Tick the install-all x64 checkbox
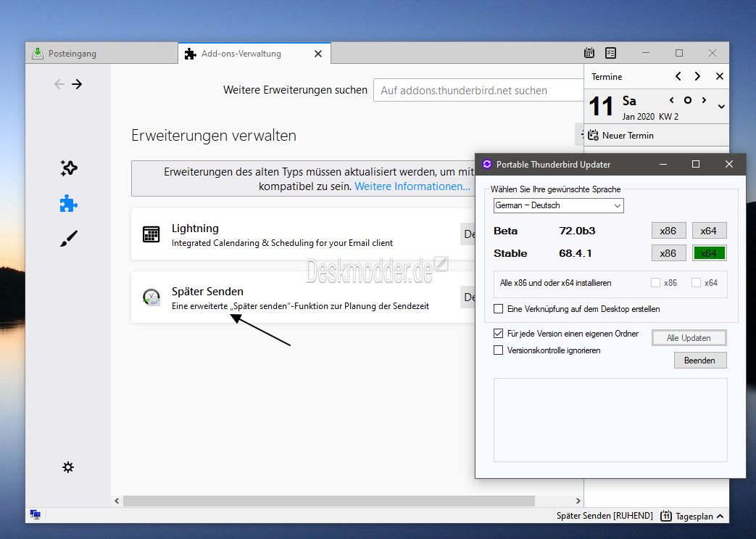The width and height of the screenshot is (756, 539). click(696, 283)
